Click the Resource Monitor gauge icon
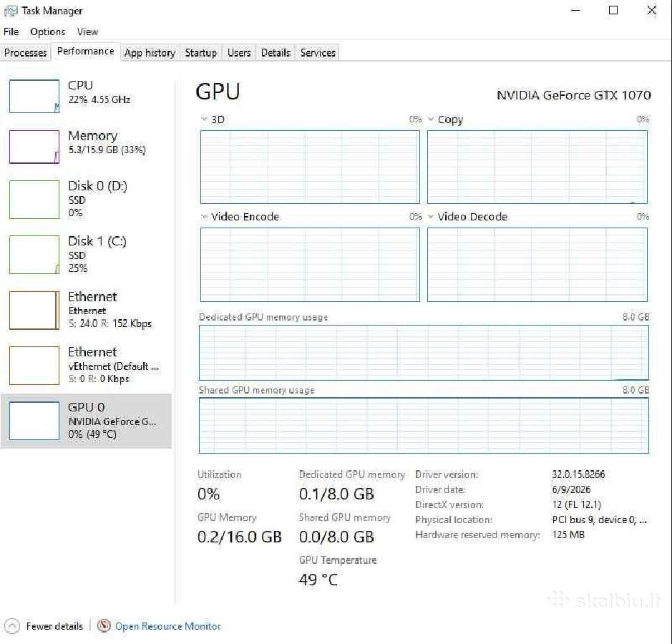Viewport: 672px width, 644px height. coord(104,626)
